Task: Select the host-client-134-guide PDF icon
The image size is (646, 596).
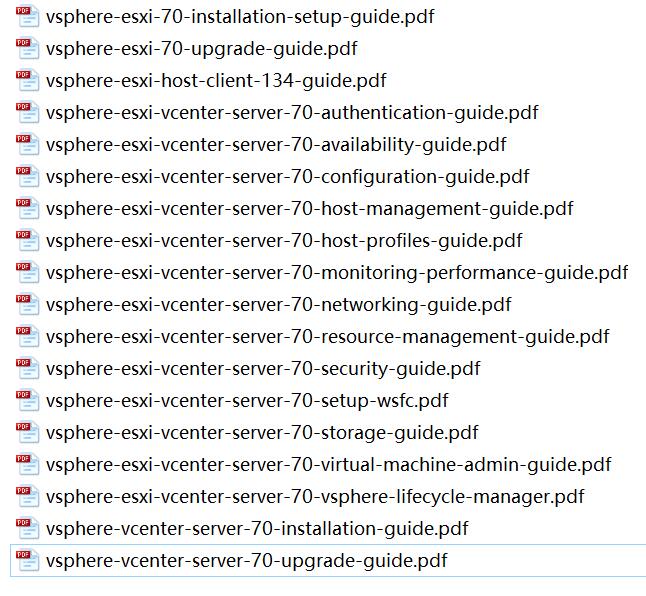Action: coord(28,81)
